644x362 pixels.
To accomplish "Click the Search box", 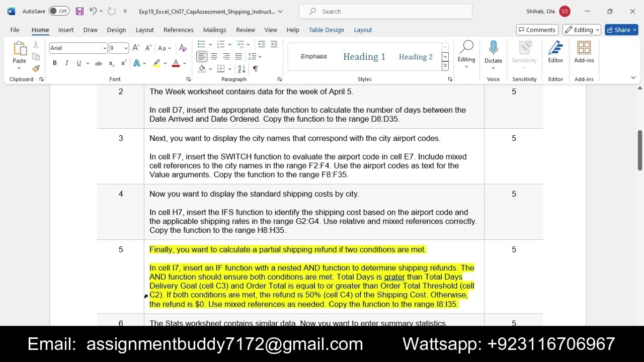I will click(x=385, y=11).
